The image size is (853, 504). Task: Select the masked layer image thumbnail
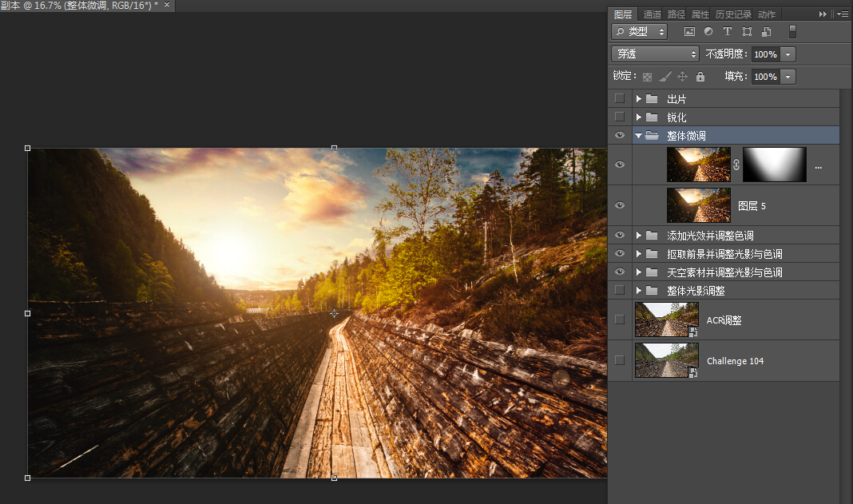point(699,165)
